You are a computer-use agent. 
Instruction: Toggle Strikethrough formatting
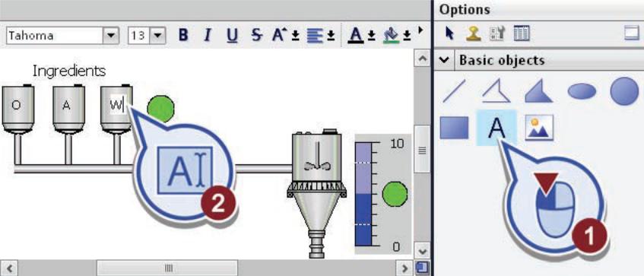tap(257, 36)
